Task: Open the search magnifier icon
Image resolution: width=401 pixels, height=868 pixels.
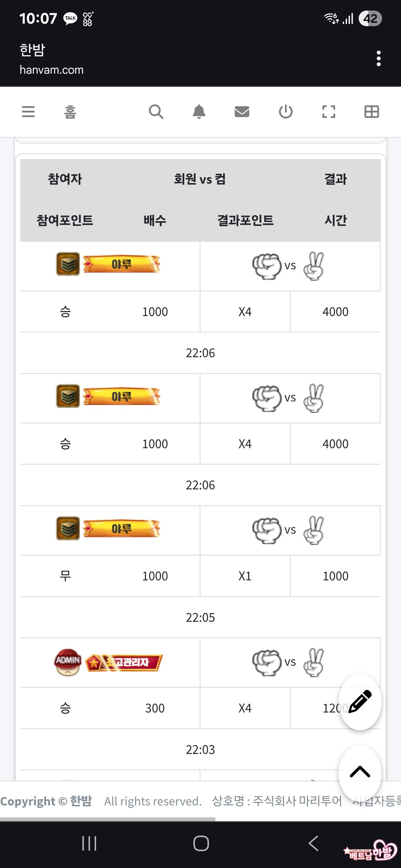Action: click(x=156, y=112)
